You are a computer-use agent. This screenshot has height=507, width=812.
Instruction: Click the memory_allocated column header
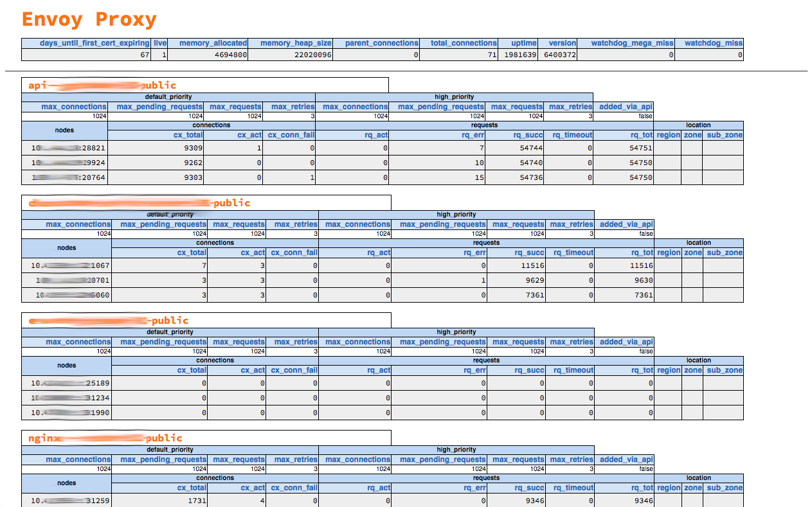213,43
